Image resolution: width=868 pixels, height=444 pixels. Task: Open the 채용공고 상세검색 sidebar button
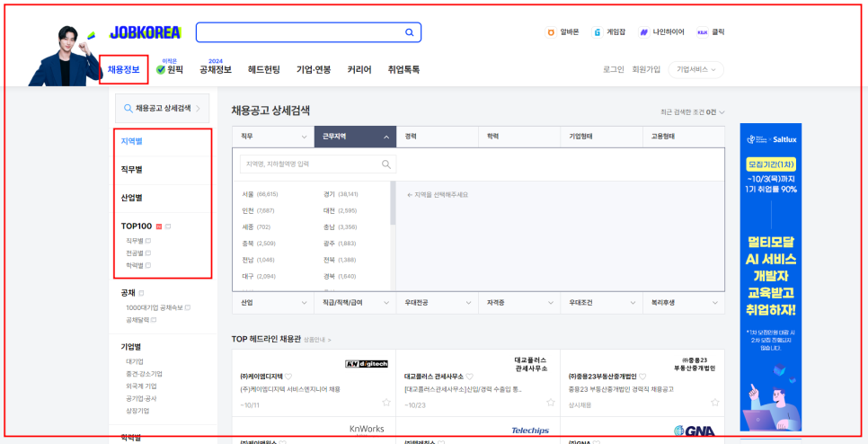[x=163, y=109]
